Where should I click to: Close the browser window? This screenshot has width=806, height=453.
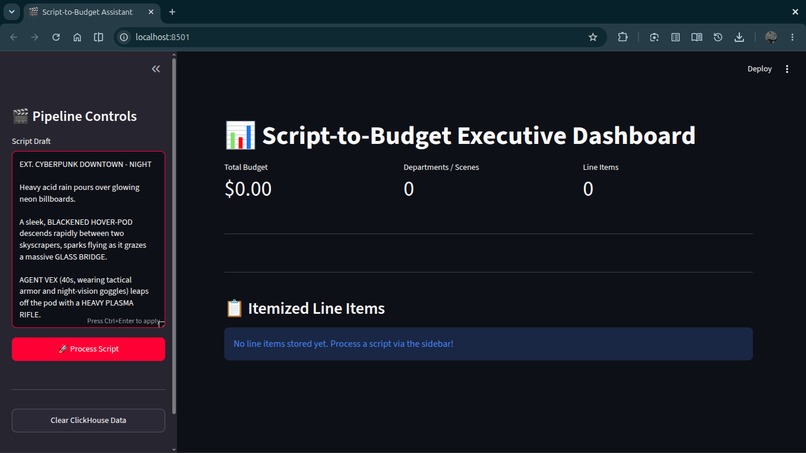795,12
